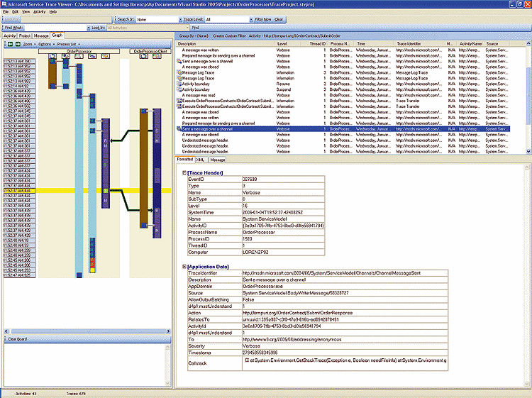
Task: Click the Service Trace Viewer title bar icon
Action: [x=4, y=4]
